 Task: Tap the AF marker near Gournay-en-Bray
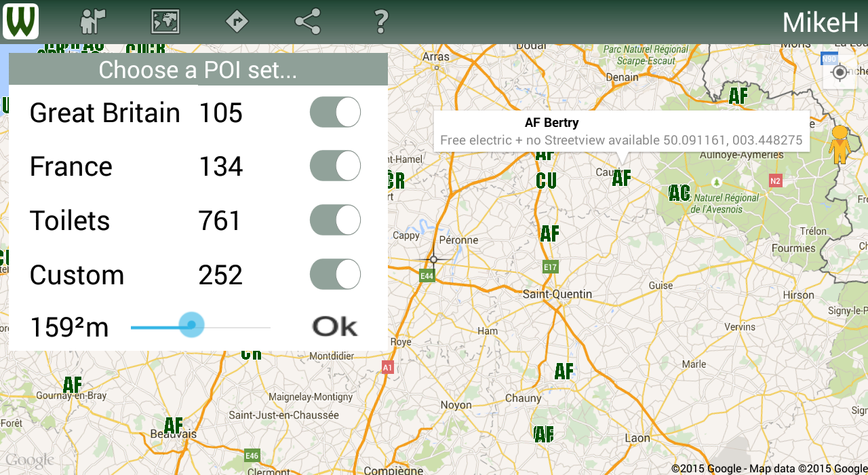click(72, 385)
